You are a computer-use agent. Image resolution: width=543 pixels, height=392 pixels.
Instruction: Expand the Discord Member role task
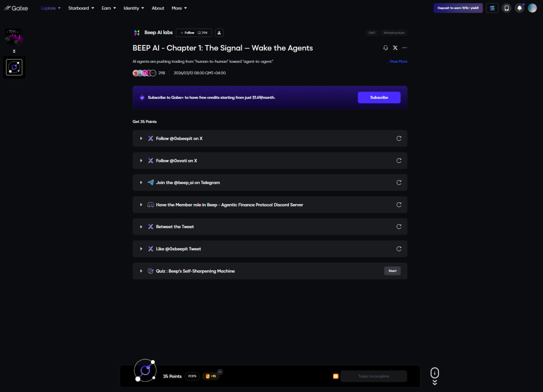coord(141,204)
